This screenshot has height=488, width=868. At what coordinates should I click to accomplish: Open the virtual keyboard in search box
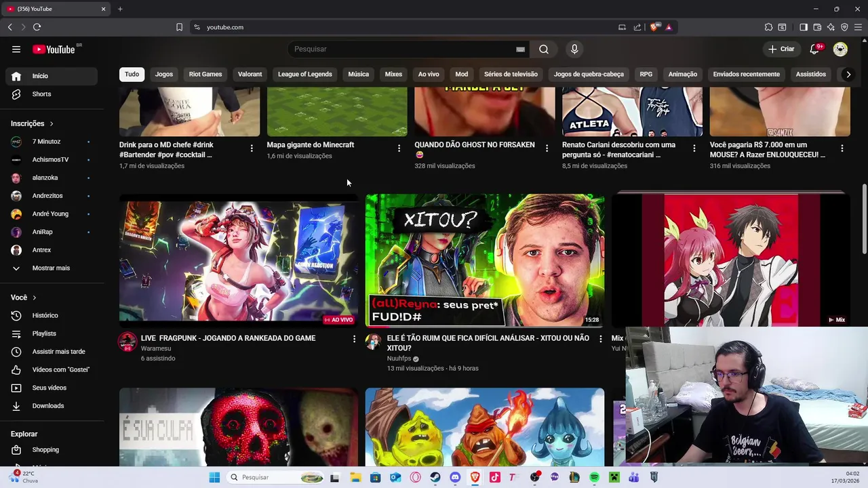point(520,49)
